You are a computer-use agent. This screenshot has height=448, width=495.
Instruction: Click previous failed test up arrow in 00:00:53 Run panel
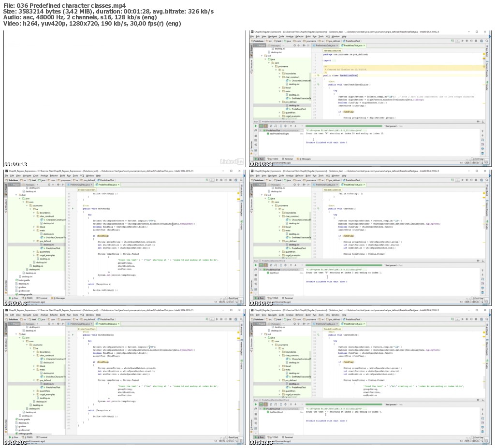[x=291, y=265]
